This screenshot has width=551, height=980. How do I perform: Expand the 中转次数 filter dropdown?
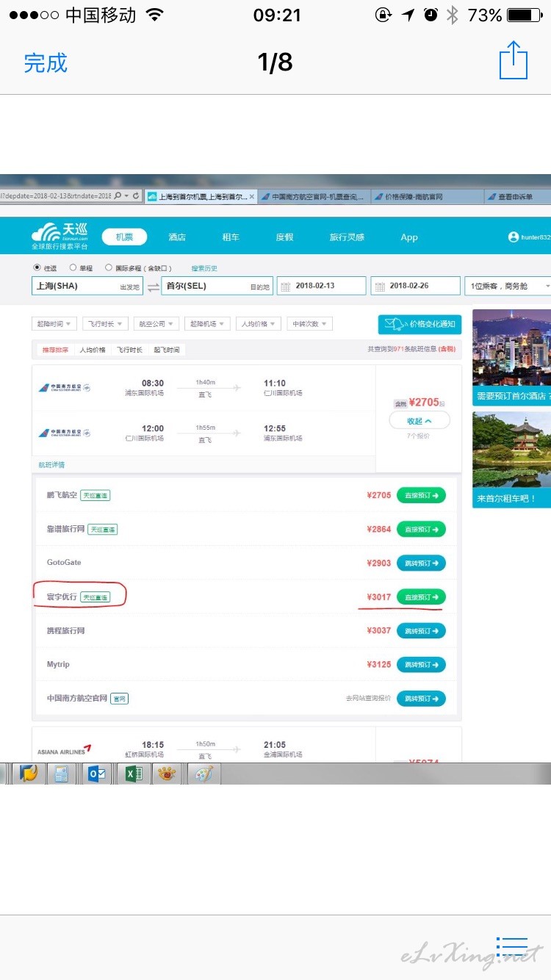309,324
